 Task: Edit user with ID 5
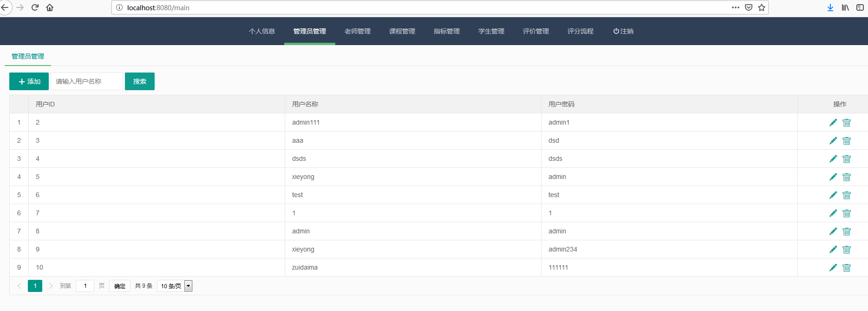coord(833,177)
